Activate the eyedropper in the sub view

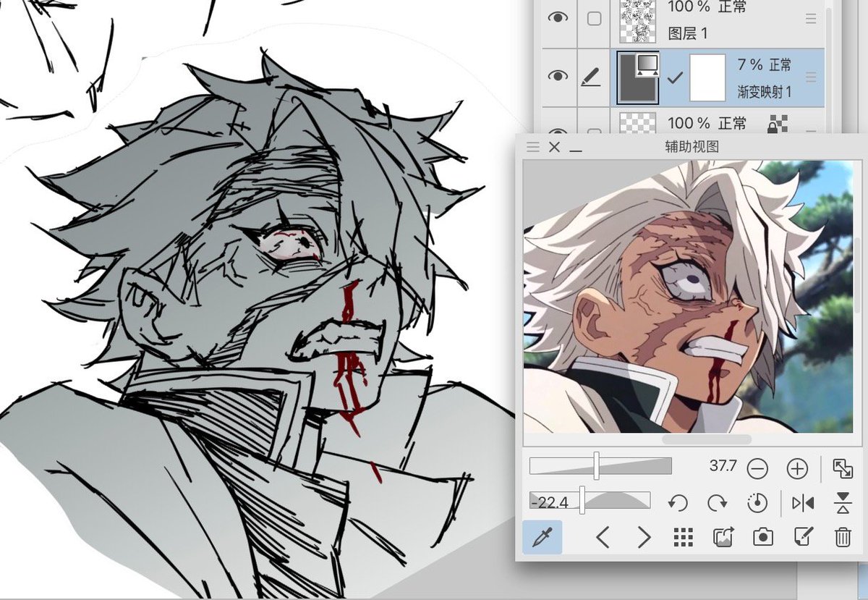coord(542,537)
